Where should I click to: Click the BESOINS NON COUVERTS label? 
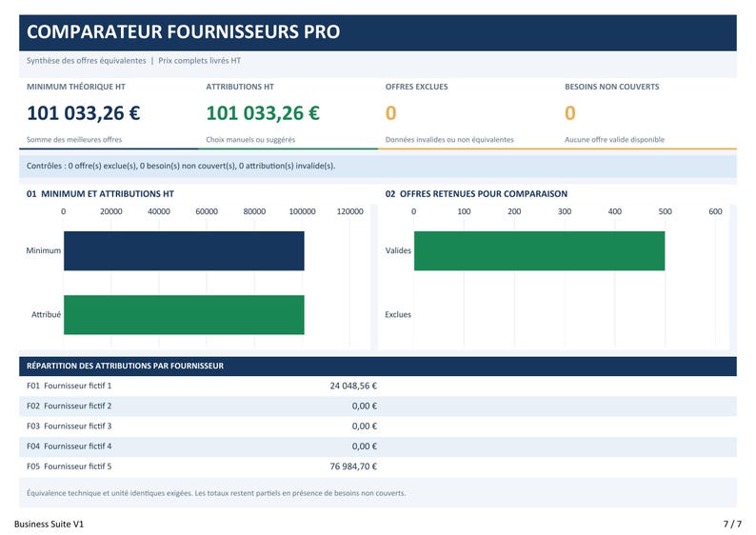coord(612,87)
